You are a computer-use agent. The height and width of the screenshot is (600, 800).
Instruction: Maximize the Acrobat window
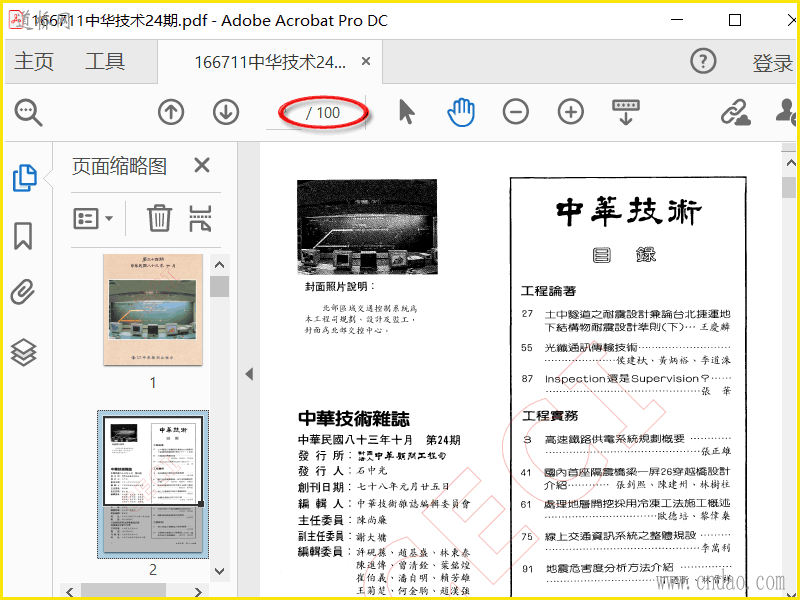[735, 20]
